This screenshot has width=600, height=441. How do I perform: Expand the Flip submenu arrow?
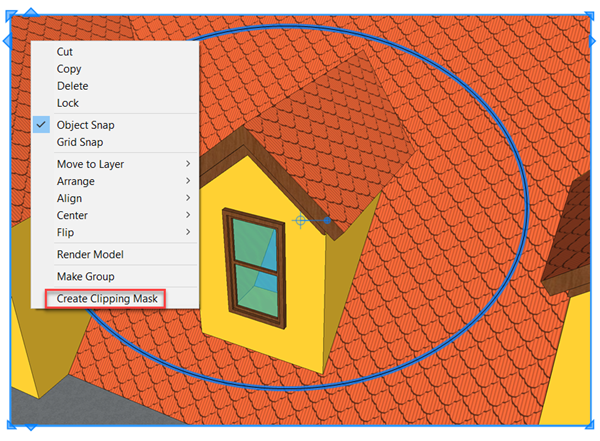click(x=188, y=232)
